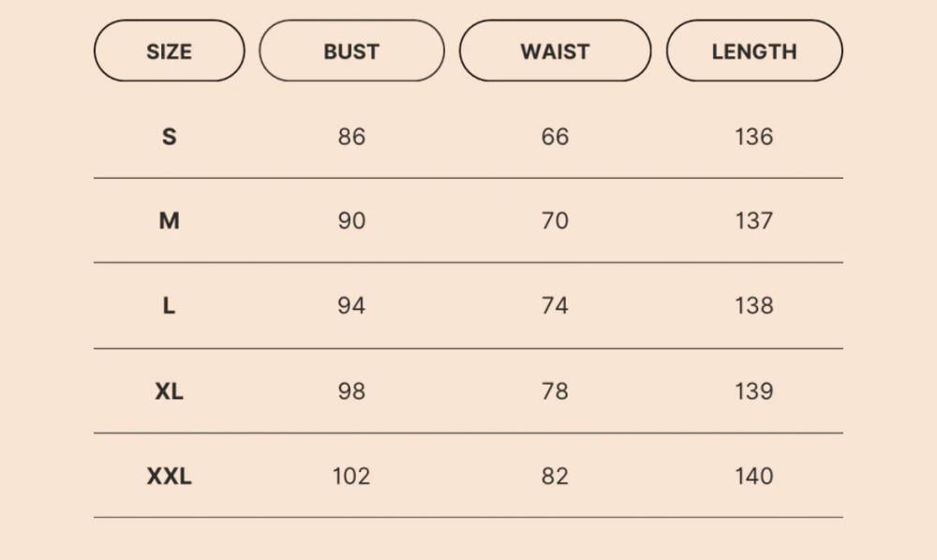Select size M row label
The height and width of the screenshot is (560, 937).
tap(169, 221)
